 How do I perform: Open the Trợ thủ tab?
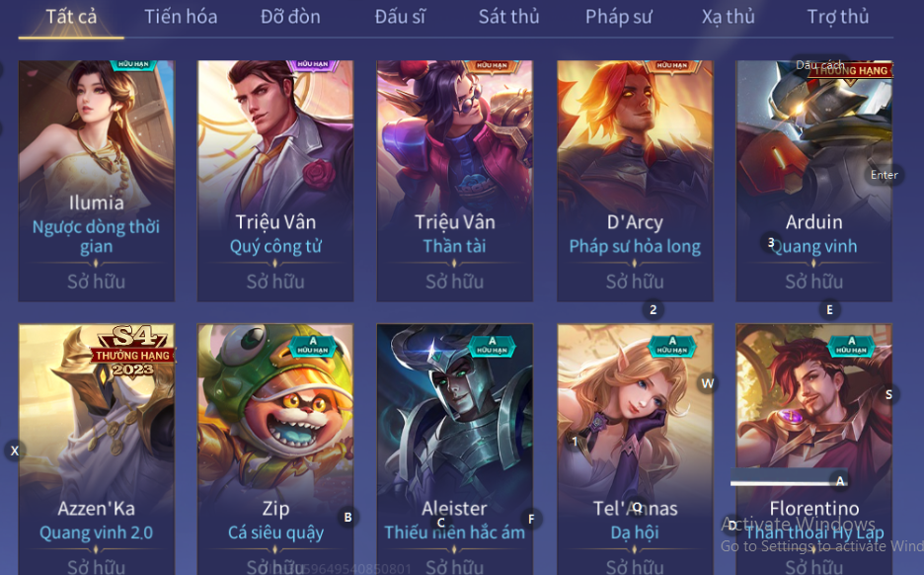[838, 17]
